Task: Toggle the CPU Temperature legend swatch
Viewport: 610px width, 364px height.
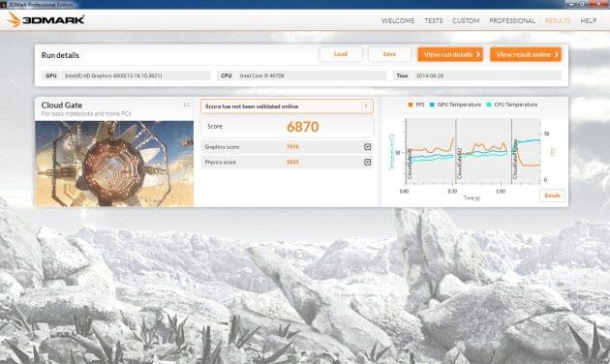Action: 489,105
